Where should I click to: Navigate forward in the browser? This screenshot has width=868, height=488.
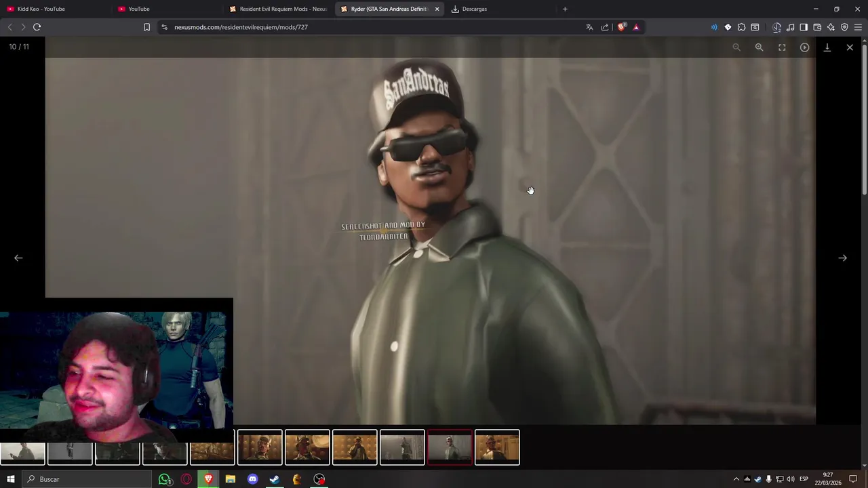23,27
